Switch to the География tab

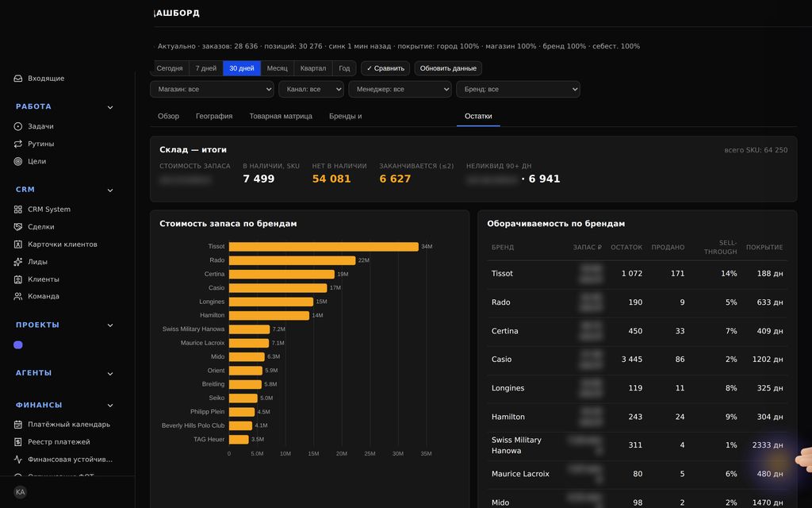pyautogui.click(x=214, y=116)
